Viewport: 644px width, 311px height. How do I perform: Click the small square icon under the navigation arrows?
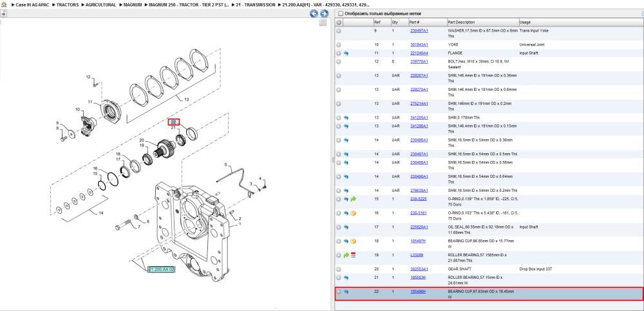[x=323, y=23]
